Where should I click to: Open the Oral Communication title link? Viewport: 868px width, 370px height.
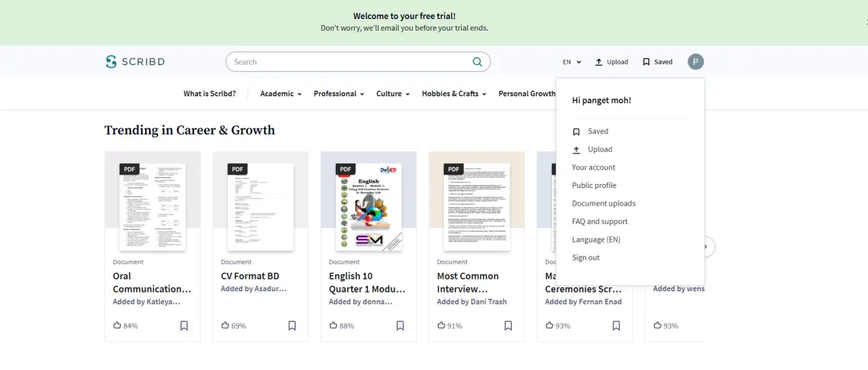click(x=152, y=282)
